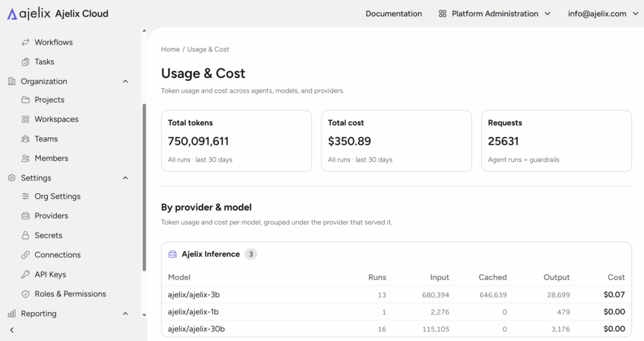The height and width of the screenshot is (341, 644).
Task: Open the info@ajelix.com account dropdown arrow
Action: coord(635,14)
